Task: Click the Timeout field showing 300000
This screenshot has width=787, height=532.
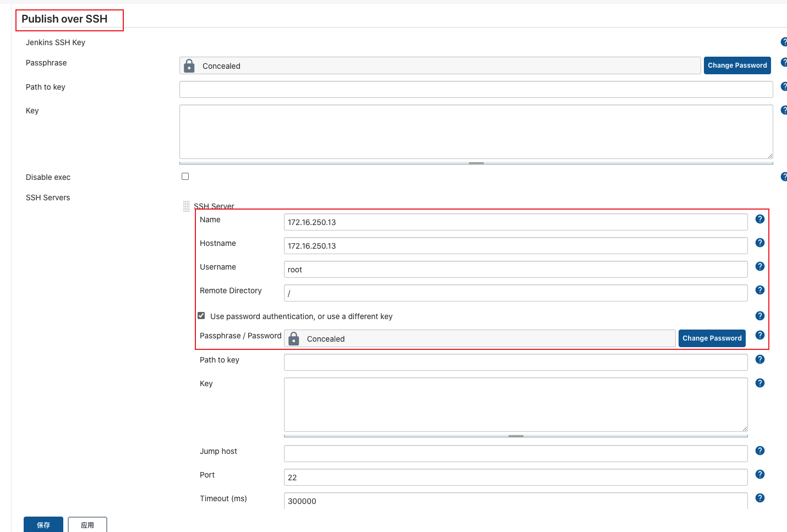Action: (516, 501)
